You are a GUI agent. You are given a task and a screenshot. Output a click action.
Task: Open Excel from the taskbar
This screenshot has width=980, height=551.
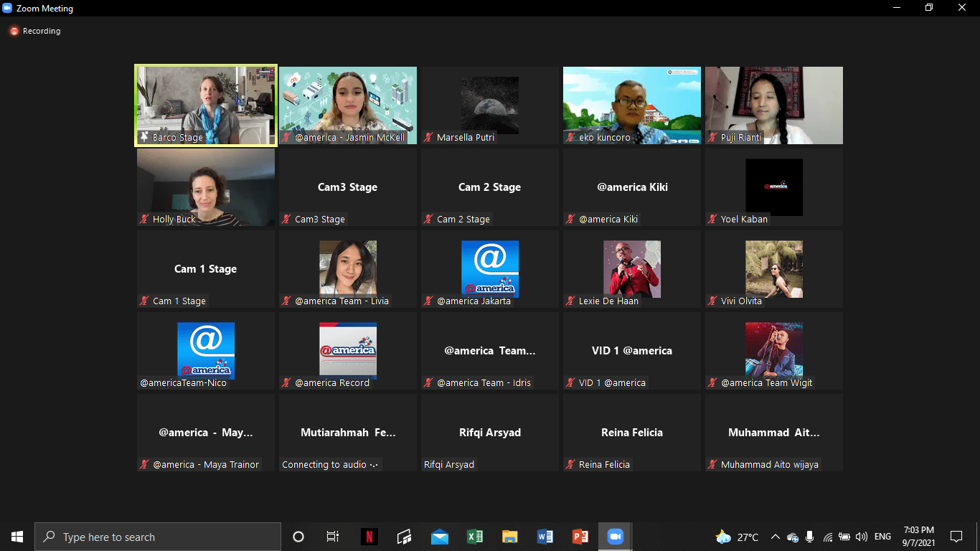474,537
